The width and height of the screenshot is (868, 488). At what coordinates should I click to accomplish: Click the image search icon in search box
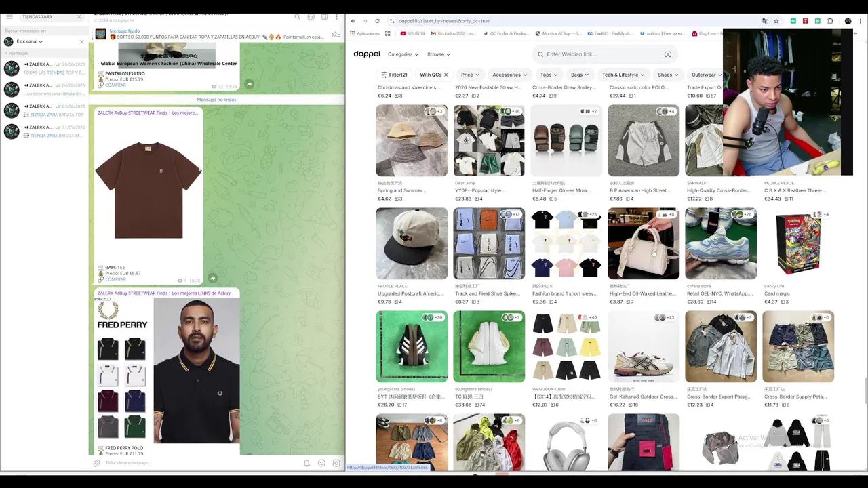pos(667,54)
